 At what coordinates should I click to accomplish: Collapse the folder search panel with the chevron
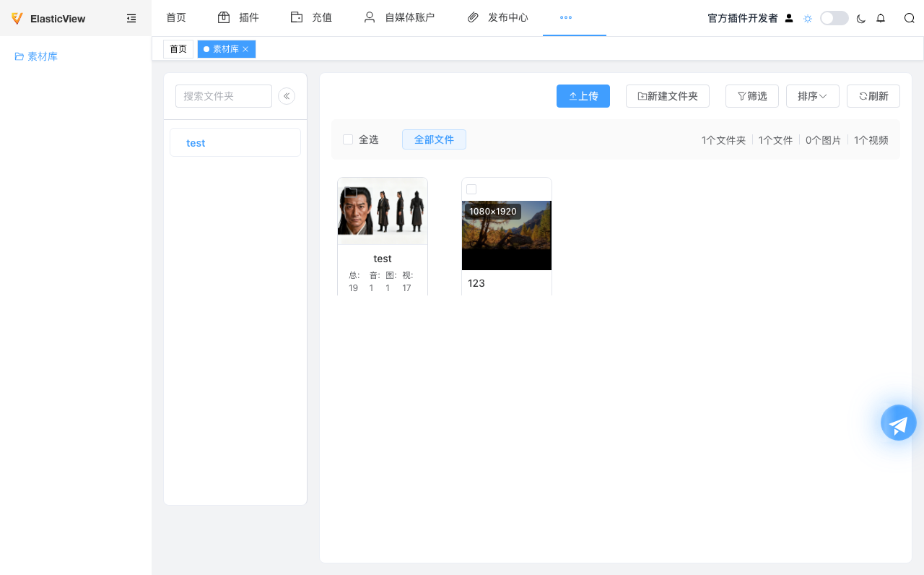tap(287, 95)
